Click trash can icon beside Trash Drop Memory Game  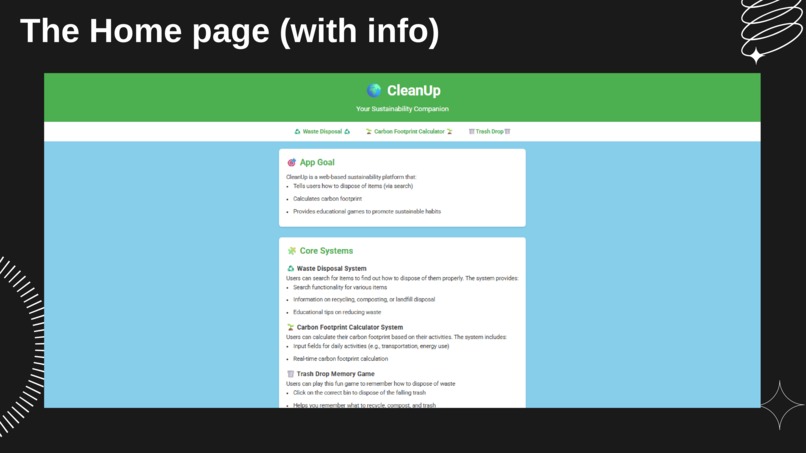click(290, 374)
